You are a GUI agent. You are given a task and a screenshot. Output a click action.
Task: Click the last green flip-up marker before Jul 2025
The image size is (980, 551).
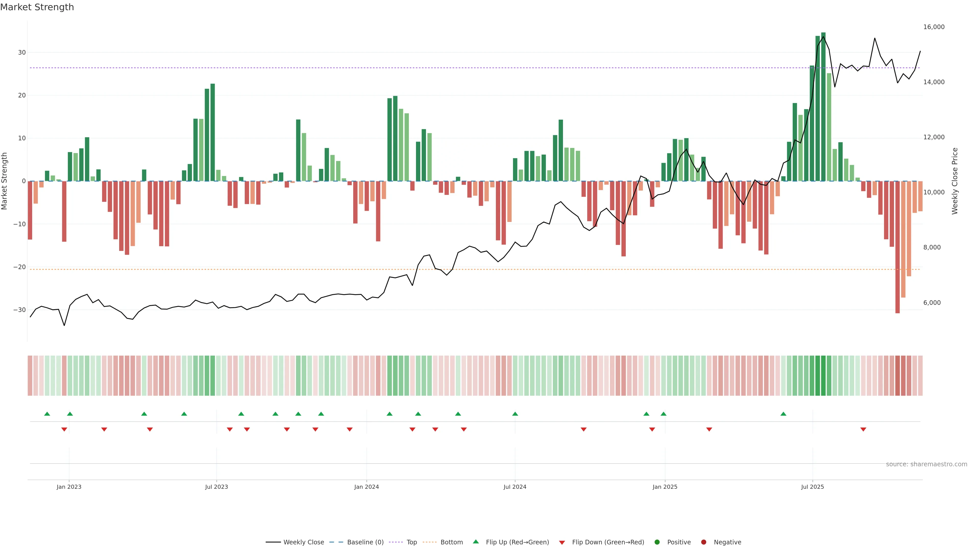click(783, 414)
